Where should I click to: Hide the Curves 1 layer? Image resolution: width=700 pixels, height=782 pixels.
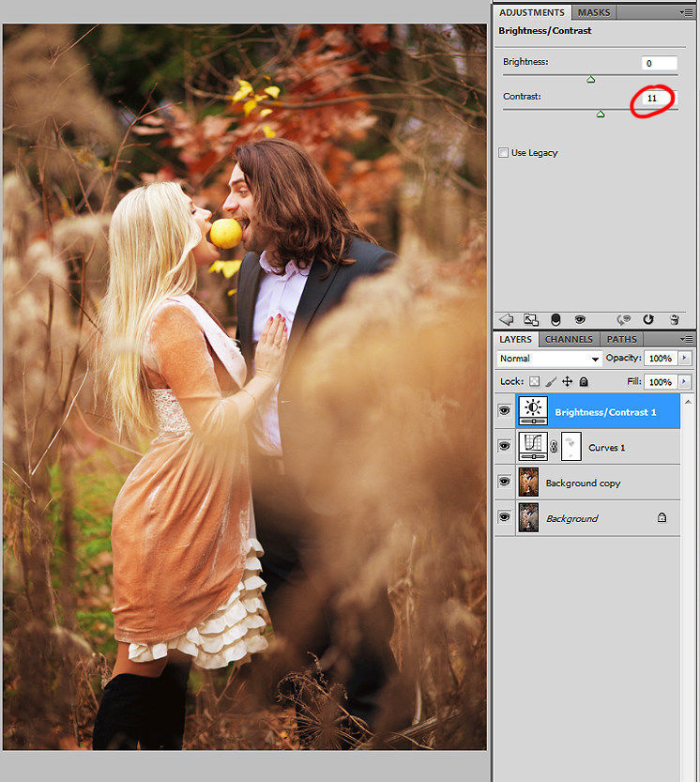click(505, 446)
